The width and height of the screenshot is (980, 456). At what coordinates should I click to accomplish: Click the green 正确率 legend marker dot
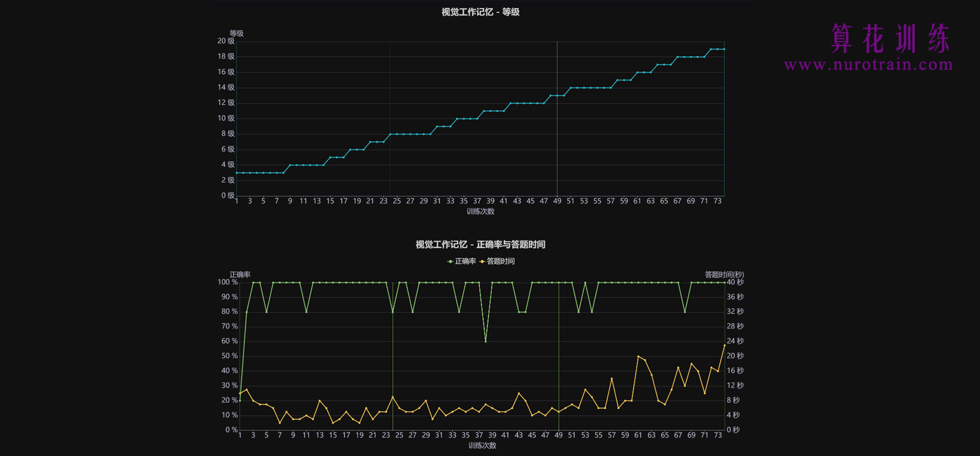pos(450,262)
